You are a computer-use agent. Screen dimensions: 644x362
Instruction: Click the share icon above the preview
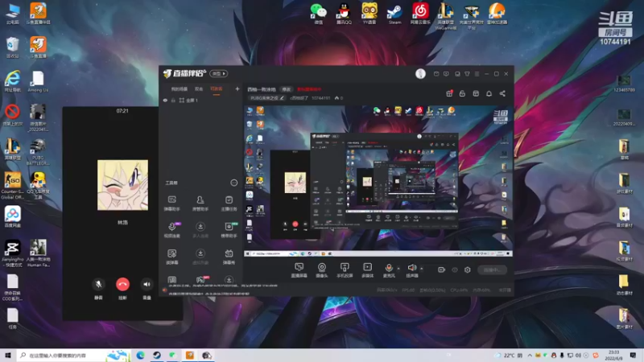(x=502, y=93)
